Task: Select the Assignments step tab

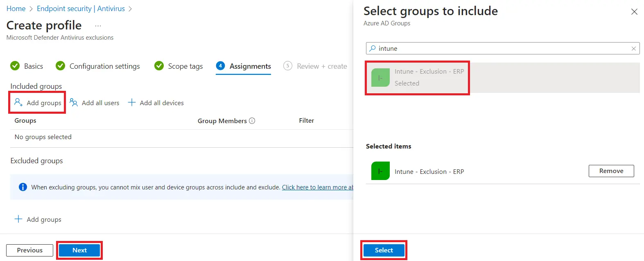Action: point(244,66)
